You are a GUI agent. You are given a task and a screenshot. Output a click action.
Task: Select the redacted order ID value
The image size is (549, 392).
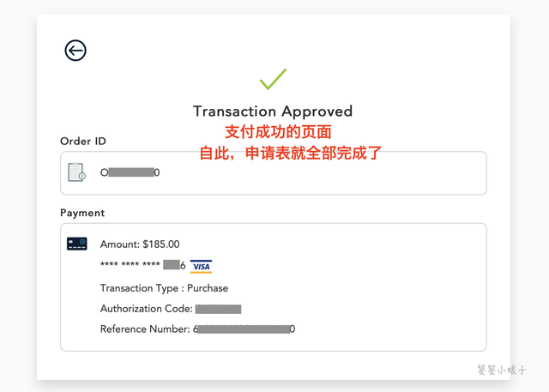(130, 172)
